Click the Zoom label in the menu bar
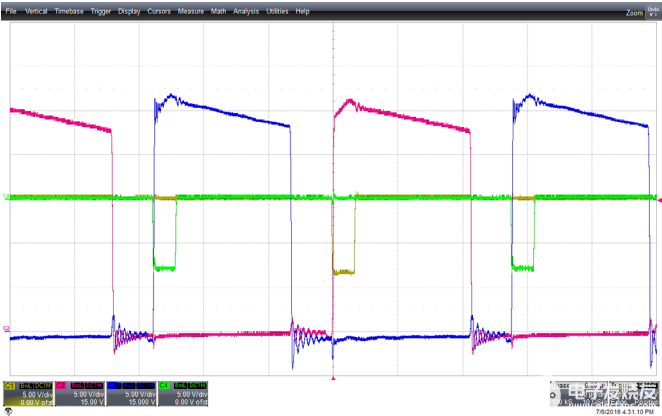 coord(632,13)
